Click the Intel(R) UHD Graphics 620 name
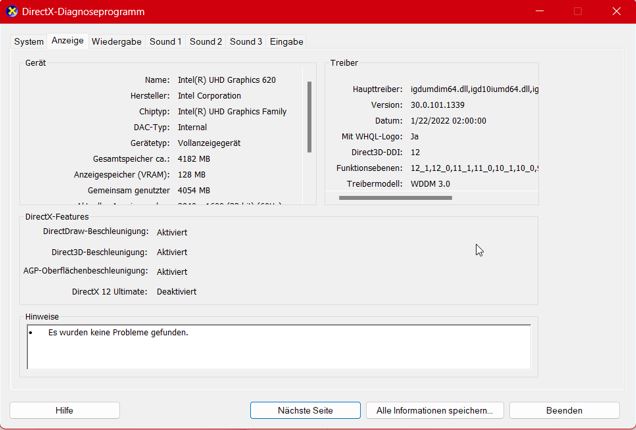The width and height of the screenshot is (636, 430). tap(226, 80)
